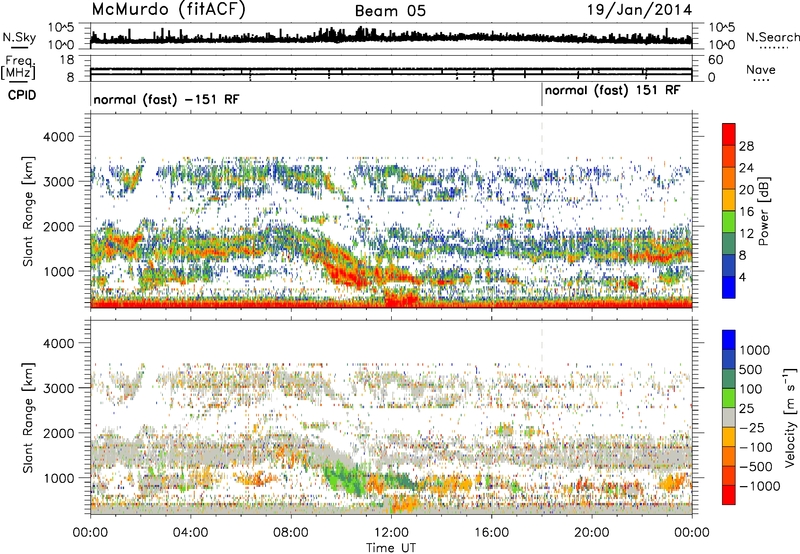The image size is (800, 554).
Task: Click the '60' Nave axis value
Action: 715,60
